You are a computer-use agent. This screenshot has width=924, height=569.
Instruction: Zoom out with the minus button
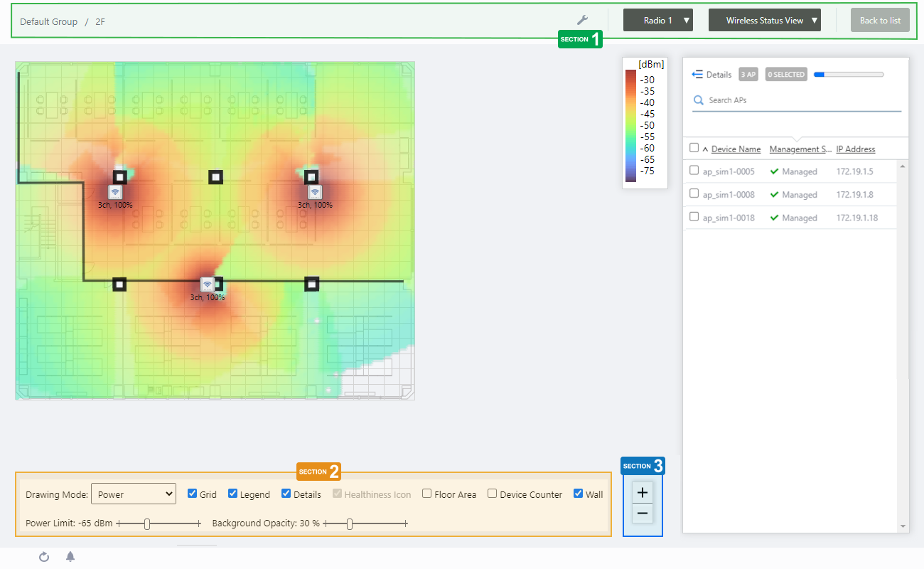(643, 513)
